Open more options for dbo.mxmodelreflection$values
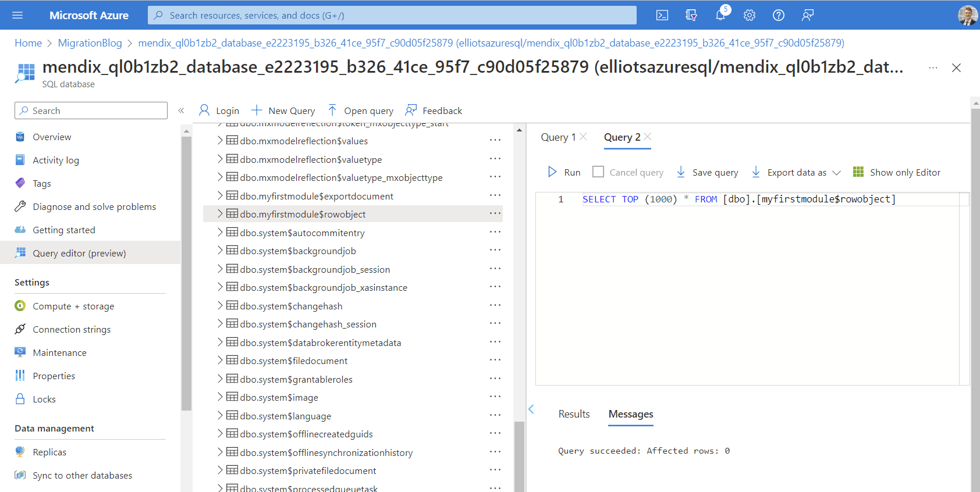The height and width of the screenshot is (492, 980). (495, 140)
